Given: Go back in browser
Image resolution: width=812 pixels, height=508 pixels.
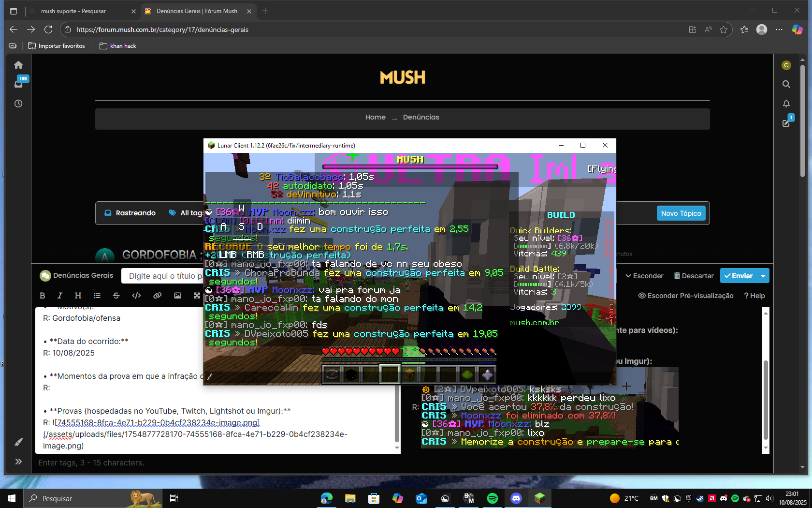Looking at the screenshot, I should tap(13, 30).
